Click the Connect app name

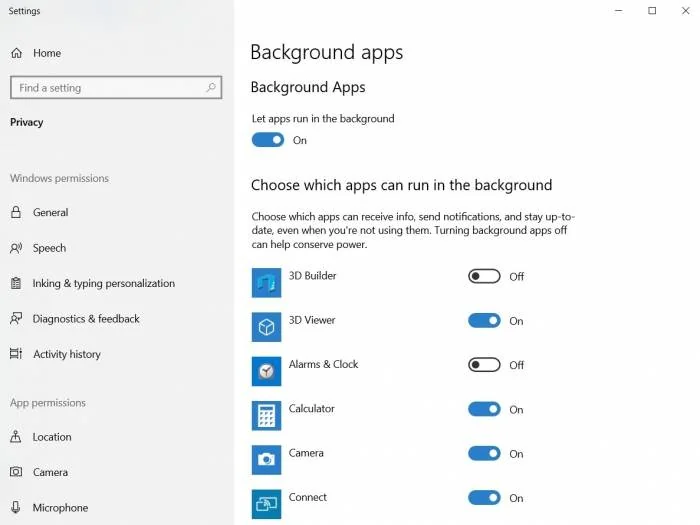pyautogui.click(x=308, y=497)
